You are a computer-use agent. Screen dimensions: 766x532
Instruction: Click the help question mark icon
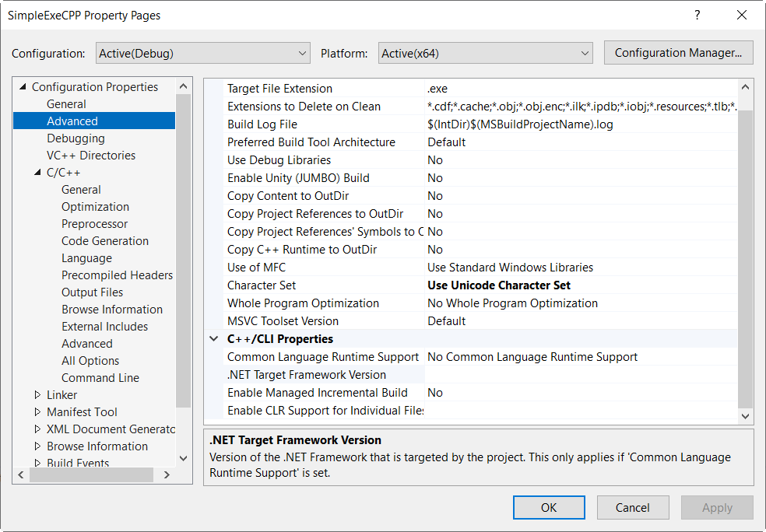697,15
